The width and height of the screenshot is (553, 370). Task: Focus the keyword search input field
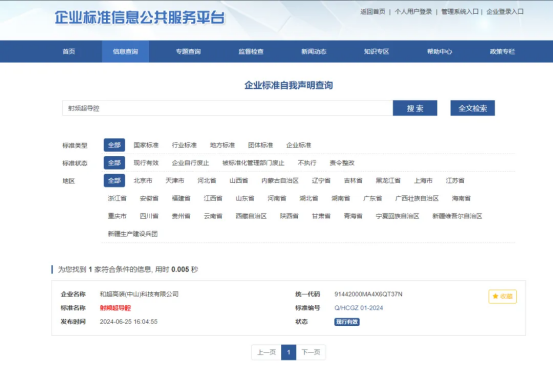click(x=227, y=108)
